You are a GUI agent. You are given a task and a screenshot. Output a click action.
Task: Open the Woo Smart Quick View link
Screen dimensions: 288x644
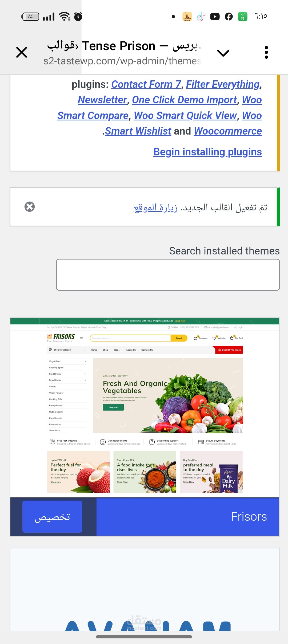(185, 116)
